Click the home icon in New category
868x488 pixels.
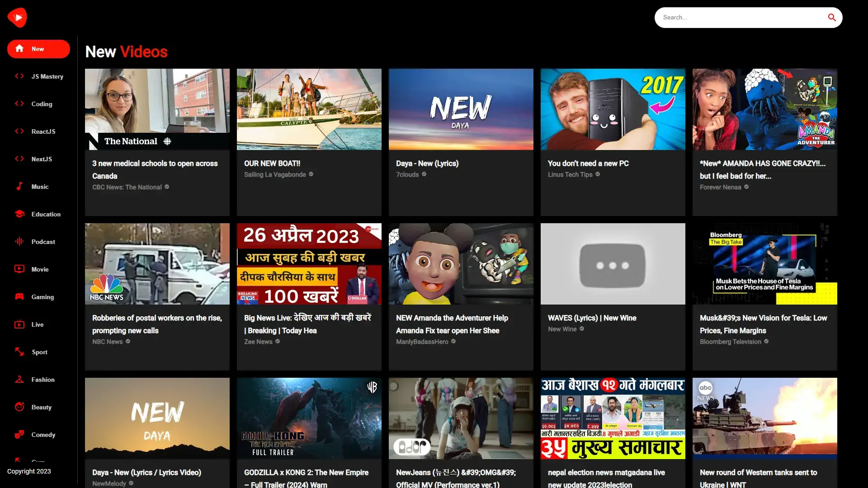[19, 48]
